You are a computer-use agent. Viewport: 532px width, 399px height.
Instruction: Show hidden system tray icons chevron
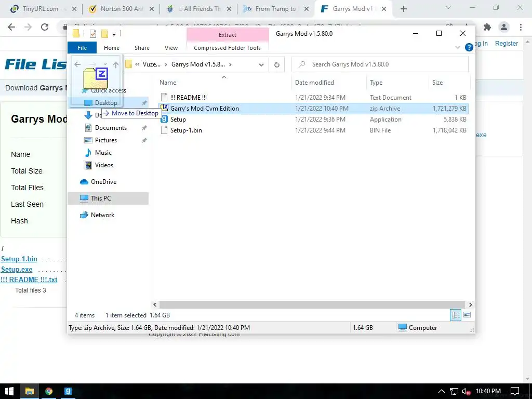click(x=442, y=392)
